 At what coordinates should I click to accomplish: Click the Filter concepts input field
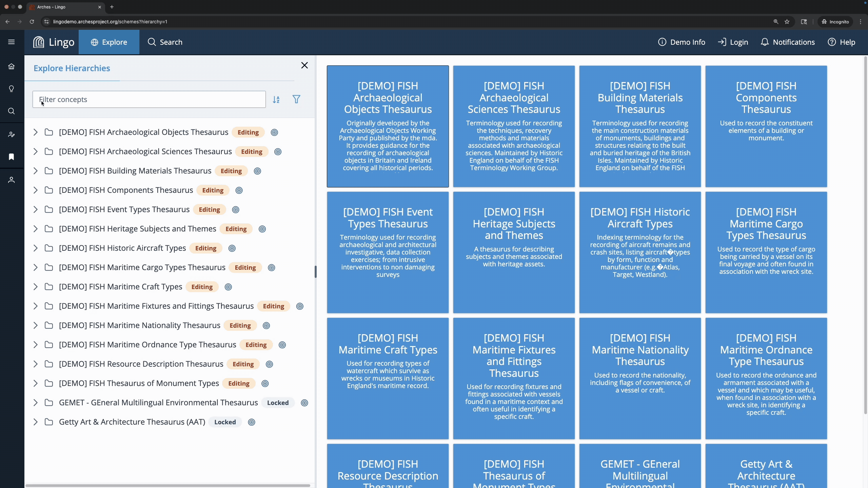point(149,99)
